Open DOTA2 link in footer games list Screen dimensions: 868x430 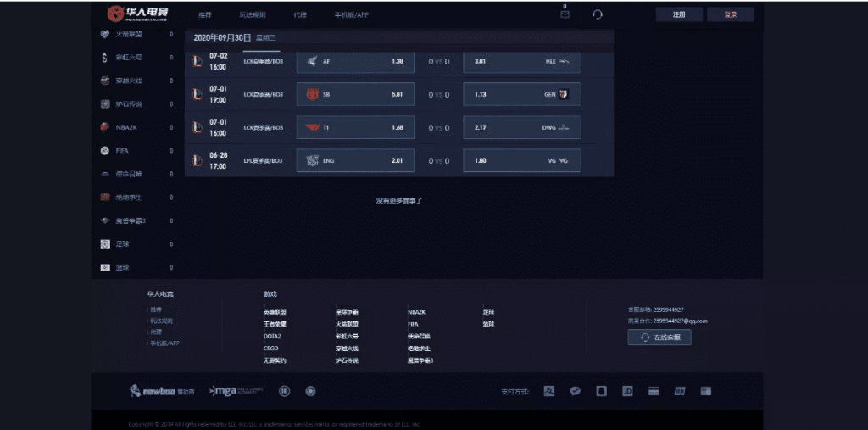(x=272, y=336)
